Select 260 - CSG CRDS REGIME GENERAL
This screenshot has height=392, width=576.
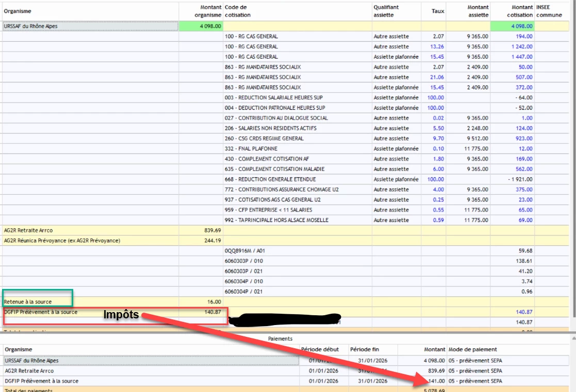pyautogui.click(x=264, y=139)
